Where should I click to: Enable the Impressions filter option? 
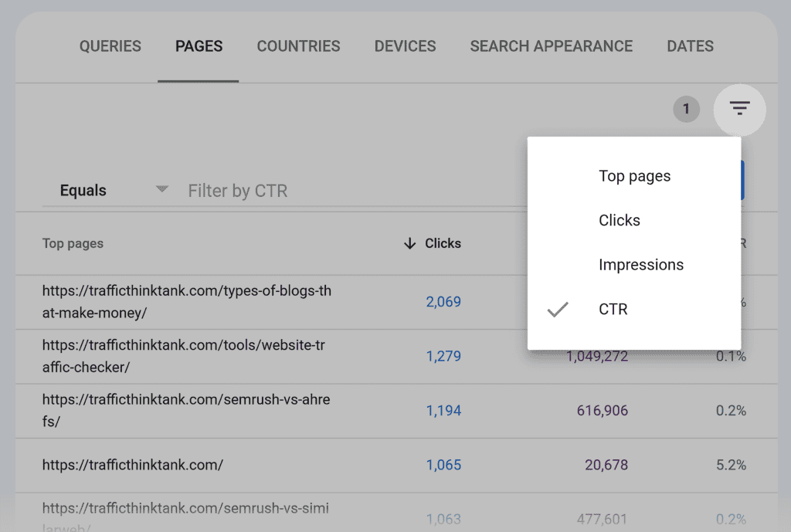click(x=641, y=264)
